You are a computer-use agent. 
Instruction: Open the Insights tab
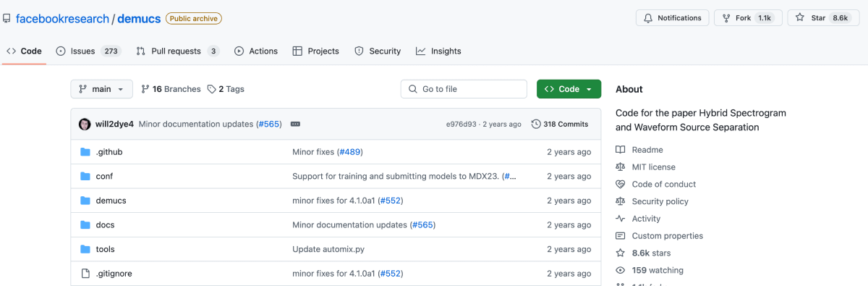[438, 51]
